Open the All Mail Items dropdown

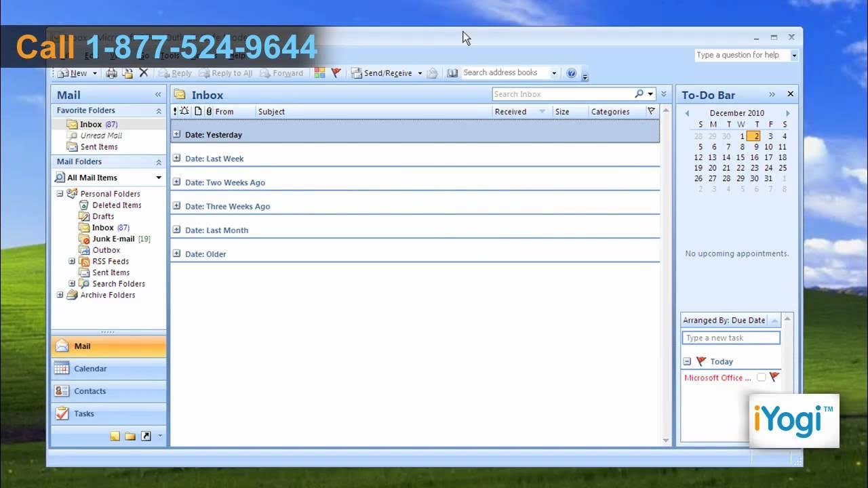(x=159, y=178)
